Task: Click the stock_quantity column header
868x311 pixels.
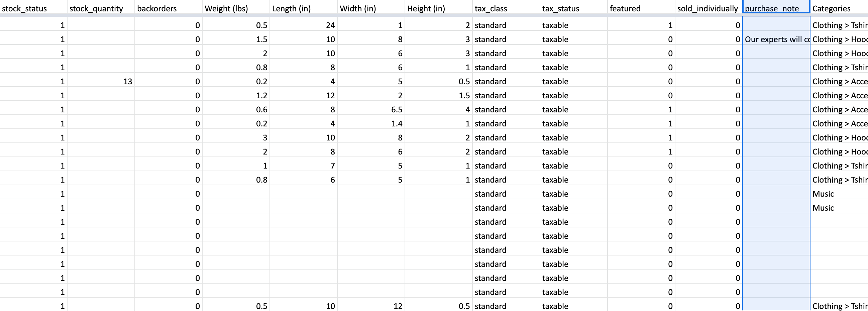Action: (101, 8)
